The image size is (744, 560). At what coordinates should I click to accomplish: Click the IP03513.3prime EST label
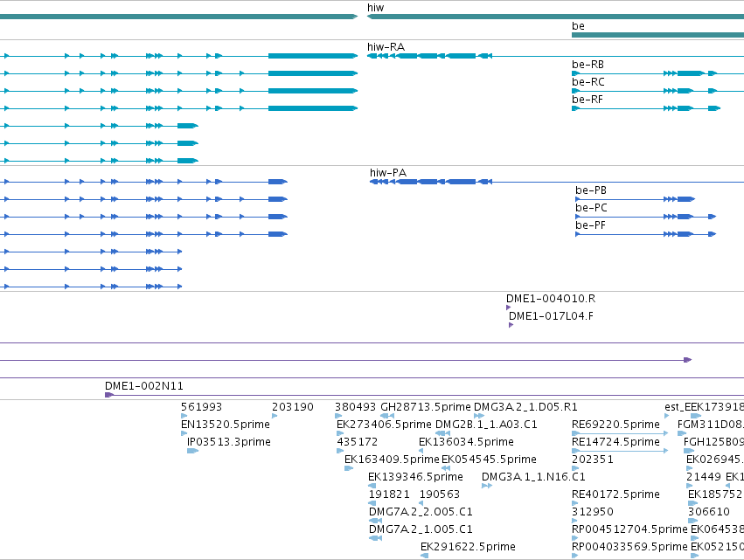tap(229, 442)
